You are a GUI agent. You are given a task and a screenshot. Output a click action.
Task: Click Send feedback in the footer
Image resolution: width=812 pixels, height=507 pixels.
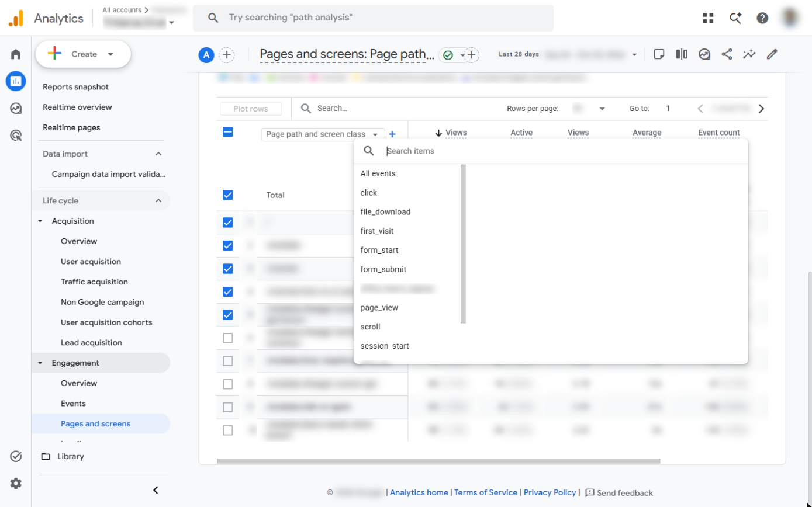point(619,493)
